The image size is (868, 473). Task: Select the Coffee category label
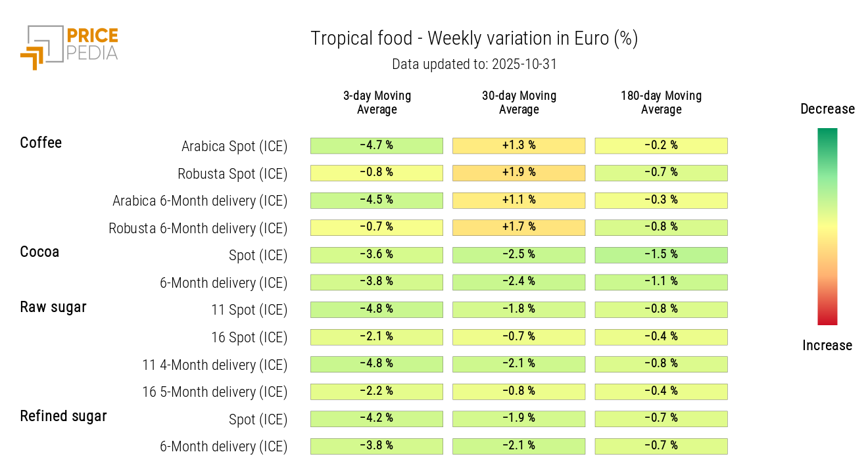pyautogui.click(x=41, y=143)
